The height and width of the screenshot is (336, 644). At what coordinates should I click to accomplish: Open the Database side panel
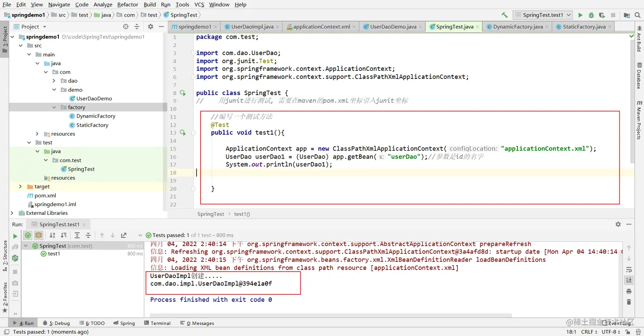pos(639,75)
